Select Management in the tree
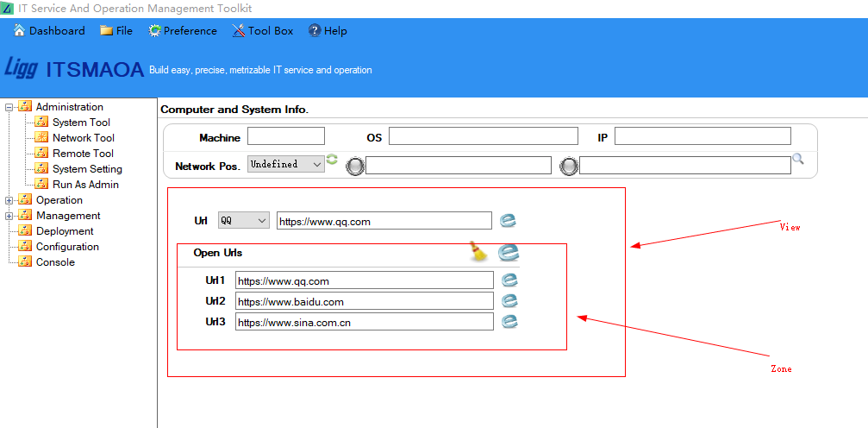 68,216
